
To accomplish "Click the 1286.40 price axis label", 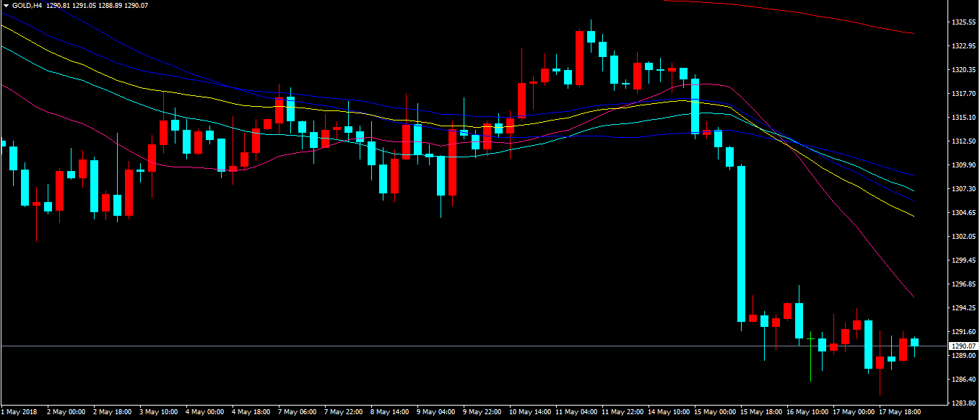I will tap(963, 380).
